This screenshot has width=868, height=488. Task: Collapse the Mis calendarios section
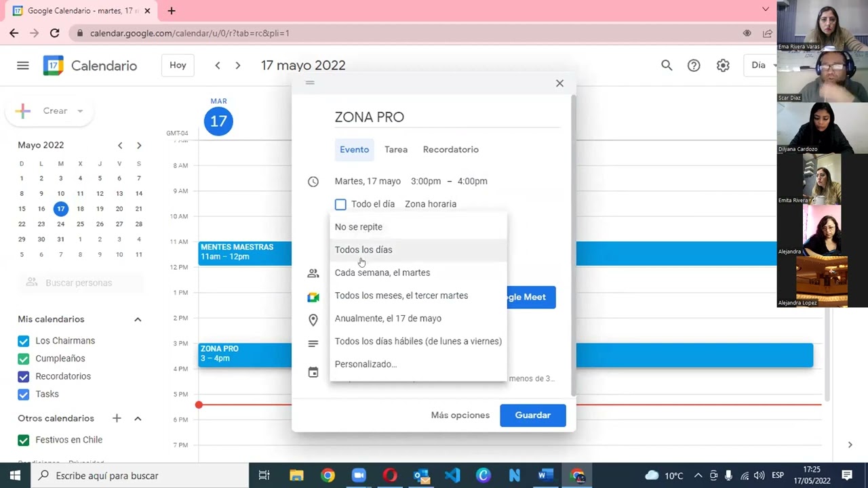click(x=138, y=319)
